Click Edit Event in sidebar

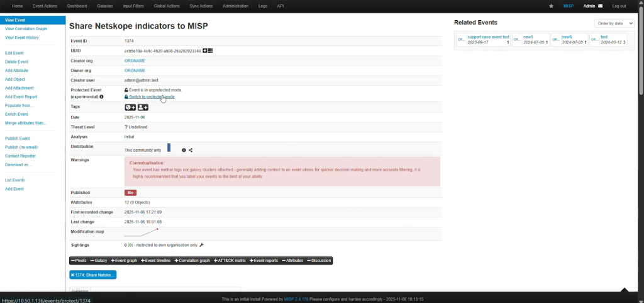14,53
